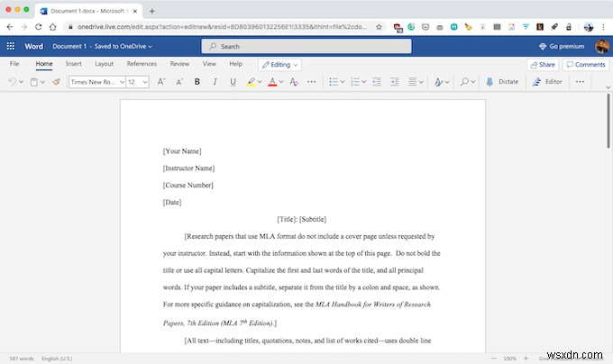Open the Comments pane
This screenshot has height=364, width=613.
coord(586,65)
